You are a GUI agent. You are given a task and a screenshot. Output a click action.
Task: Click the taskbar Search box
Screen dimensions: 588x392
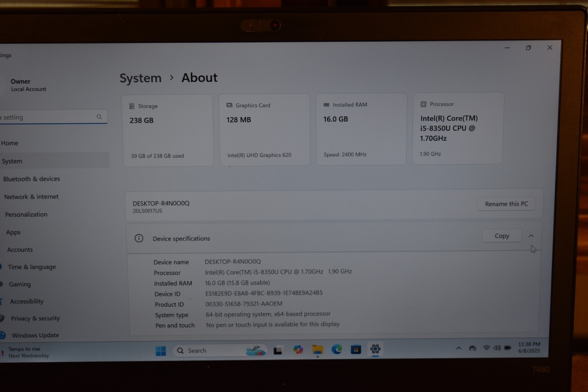219,350
